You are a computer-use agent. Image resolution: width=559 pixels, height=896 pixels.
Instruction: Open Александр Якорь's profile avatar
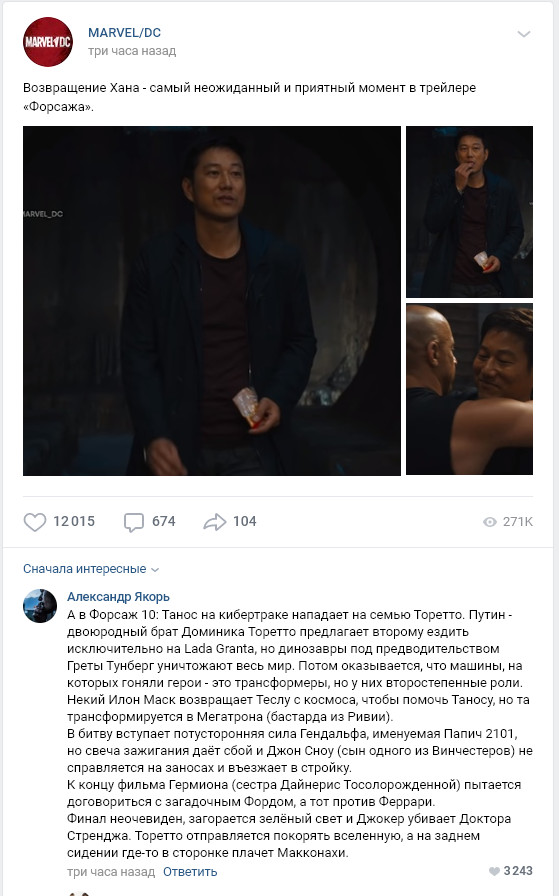click(40, 606)
